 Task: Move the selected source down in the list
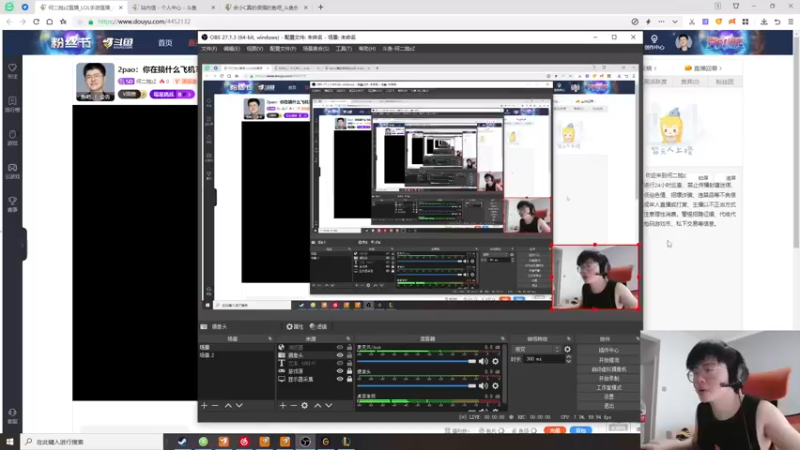pos(329,406)
